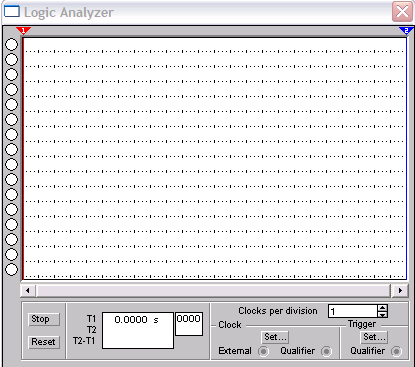Click the fourth channel input terminal
Screen dimensions: 415x367
click(12, 89)
